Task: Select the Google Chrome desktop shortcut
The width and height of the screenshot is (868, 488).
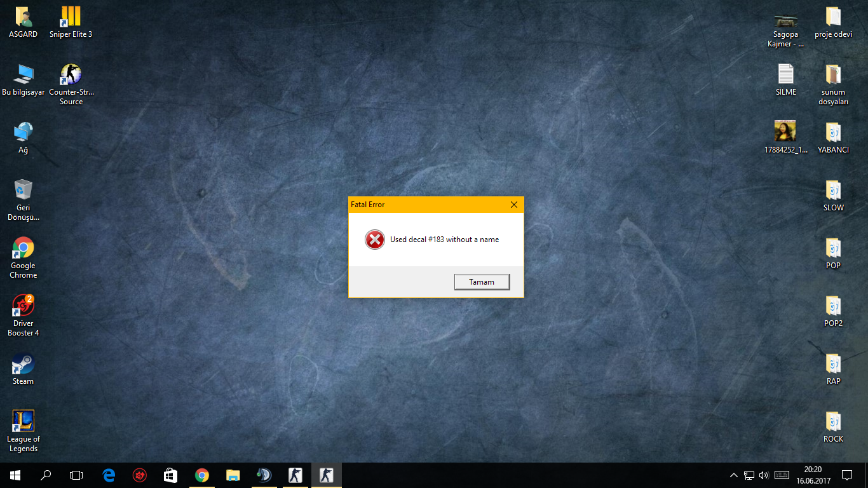Action: (24, 258)
